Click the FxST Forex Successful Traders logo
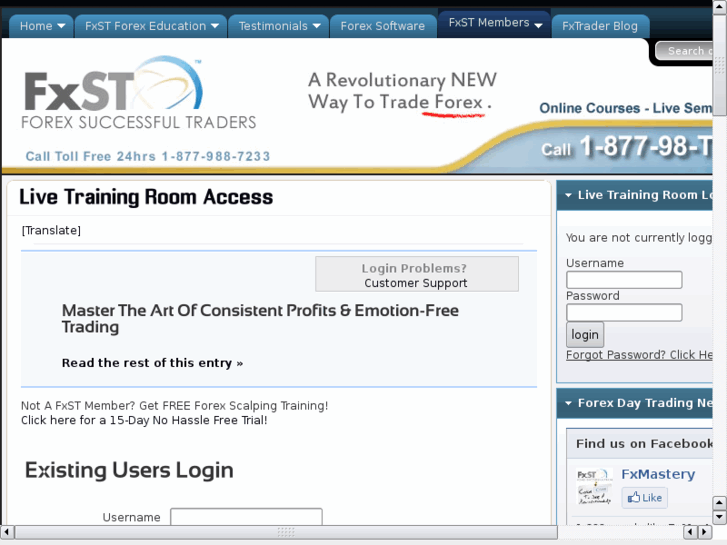 [138, 93]
